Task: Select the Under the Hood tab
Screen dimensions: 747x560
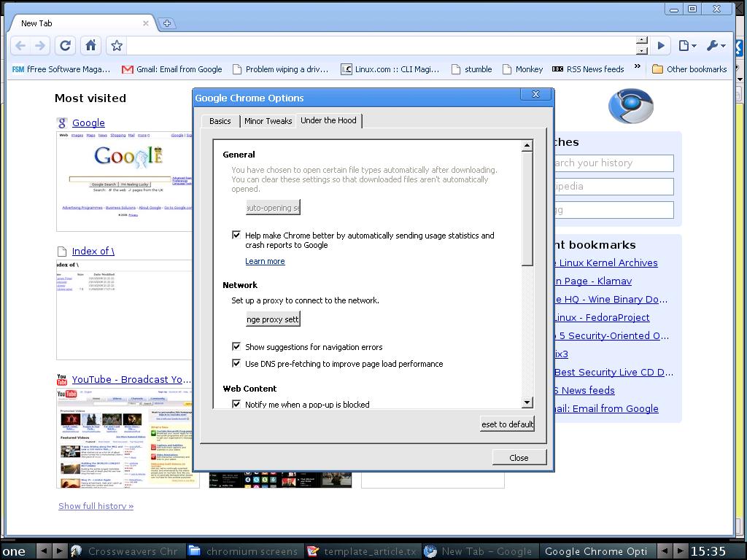Action: tap(329, 120)
